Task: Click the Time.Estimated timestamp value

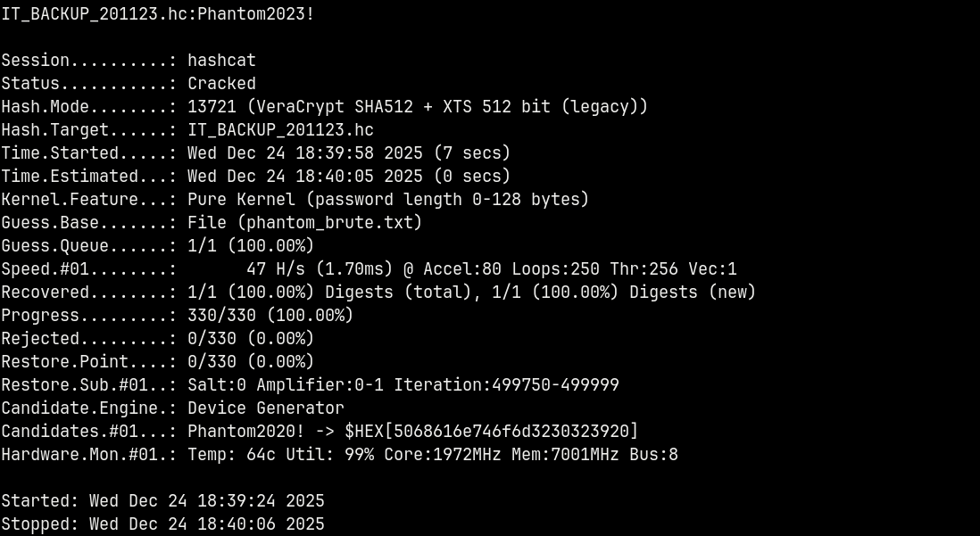Action: (304, 177)
